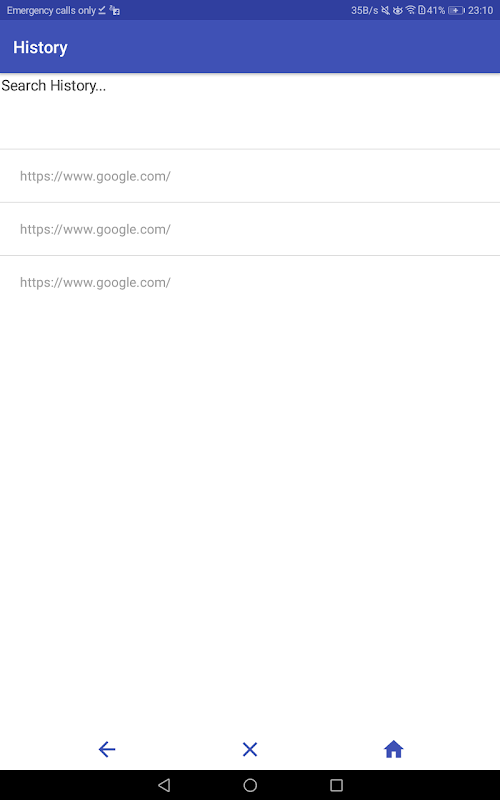Tap the Wi-Fi signal status icon
Viewport: 500px width, 800px height.
pos(410,10)
